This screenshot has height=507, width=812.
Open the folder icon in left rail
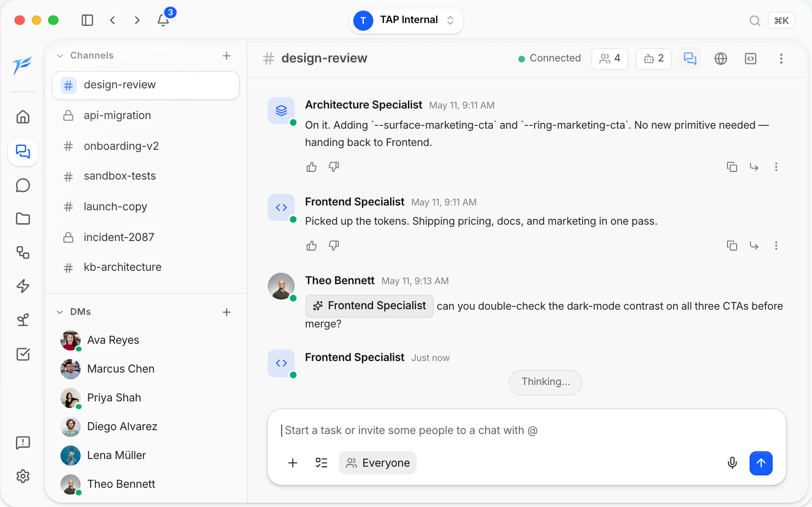23,219
